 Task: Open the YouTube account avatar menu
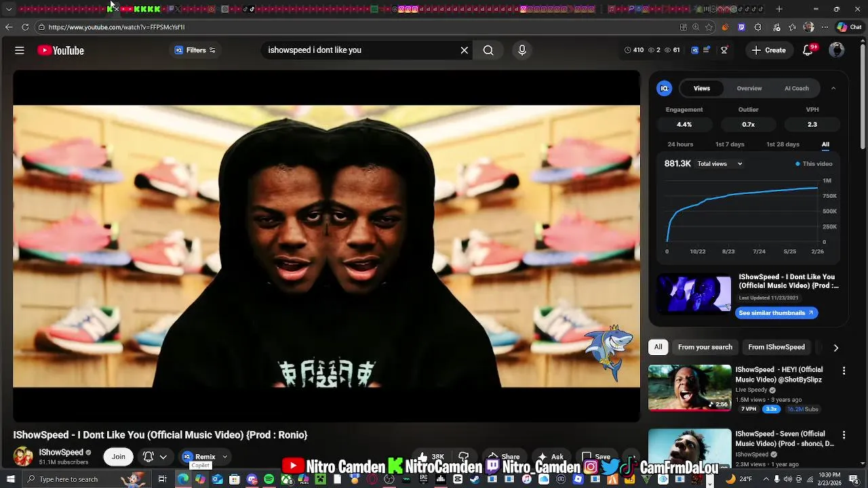(837, 50)
